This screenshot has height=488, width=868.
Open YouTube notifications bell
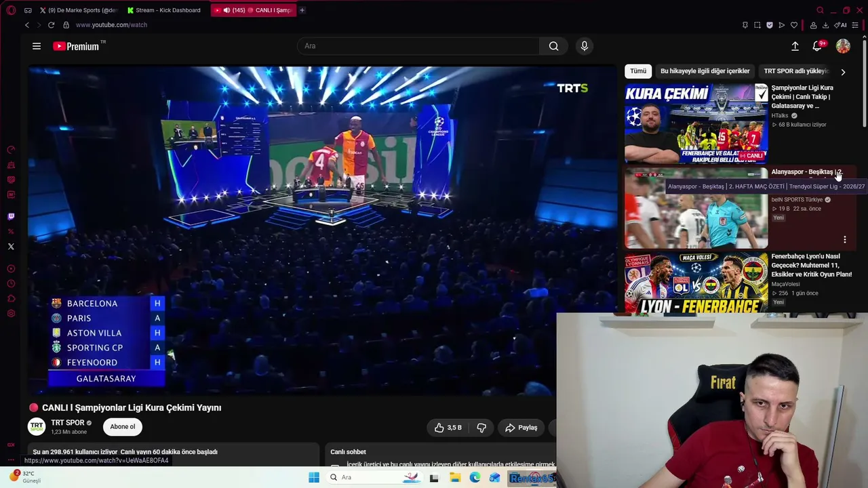coord(817,46)
